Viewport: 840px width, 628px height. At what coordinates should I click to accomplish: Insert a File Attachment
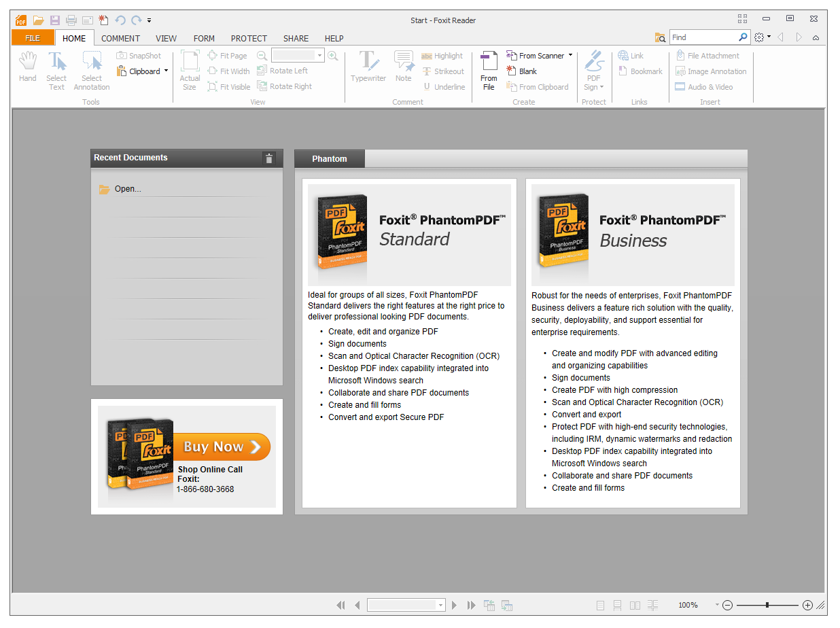click(707, 56)
